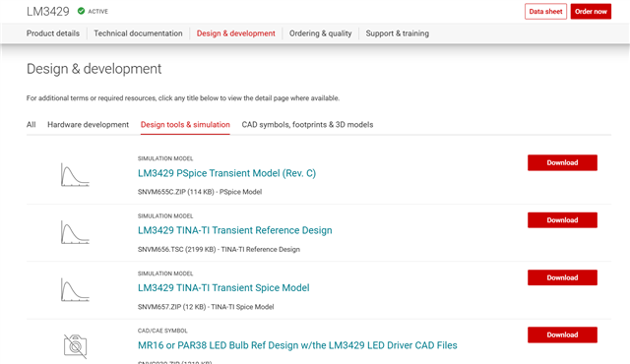Download the TINA-TI Transient Spice Model
The height and width of the screenshot is (364, 630).
pos(562,277)
